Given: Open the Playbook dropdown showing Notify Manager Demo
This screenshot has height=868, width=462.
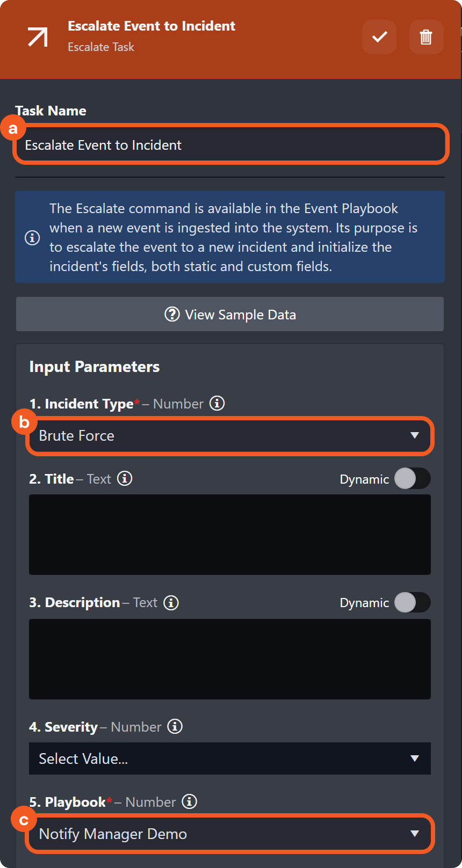Looking at the screenshot, I should [229, 834].
